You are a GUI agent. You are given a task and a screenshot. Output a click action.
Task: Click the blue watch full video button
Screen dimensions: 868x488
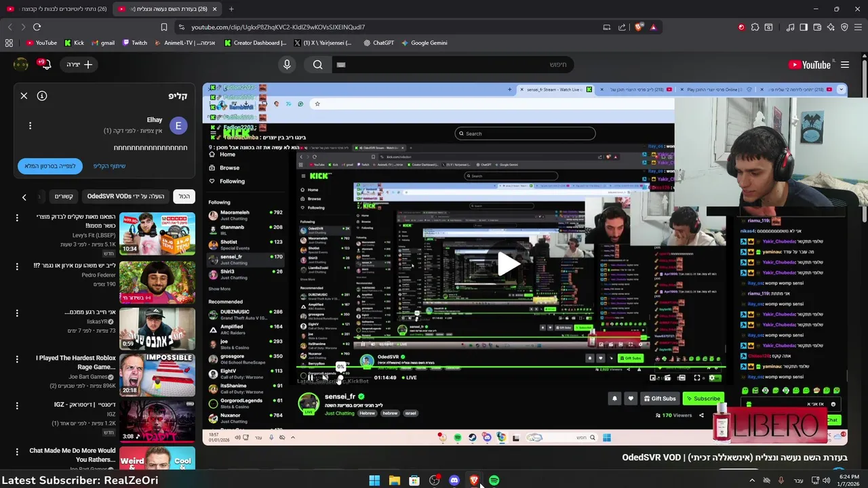click(50, 166)
